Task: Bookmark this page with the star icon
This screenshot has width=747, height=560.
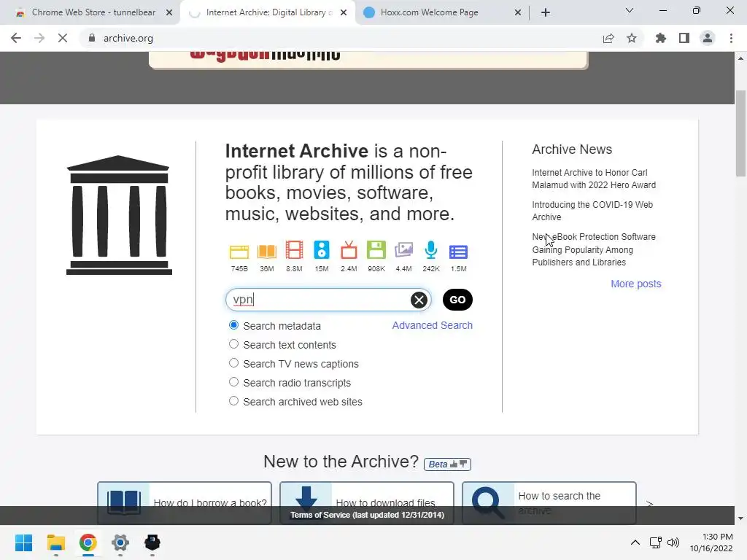Action: point(632,38)
